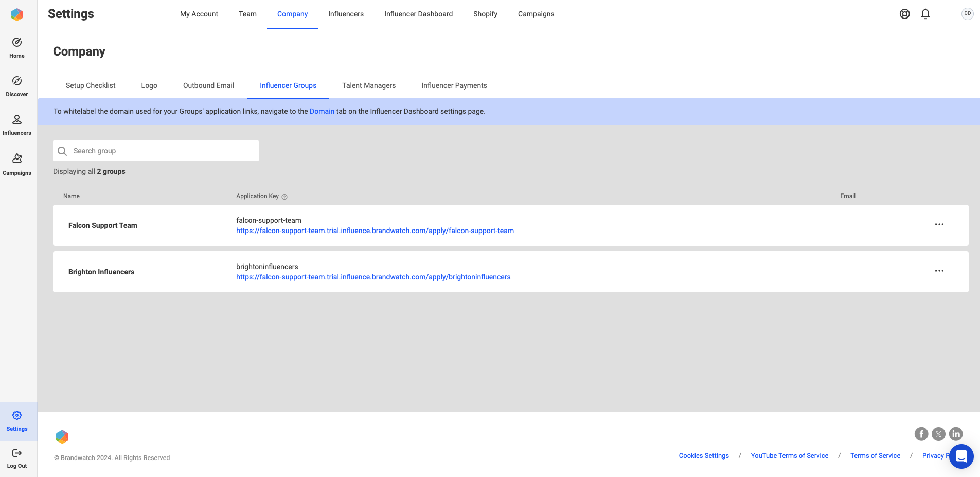The width and height of the screenshot is (980, 477).
Task: Click the falcon-support-team key text
Action: pyautogui.click(x=269, y=220)
